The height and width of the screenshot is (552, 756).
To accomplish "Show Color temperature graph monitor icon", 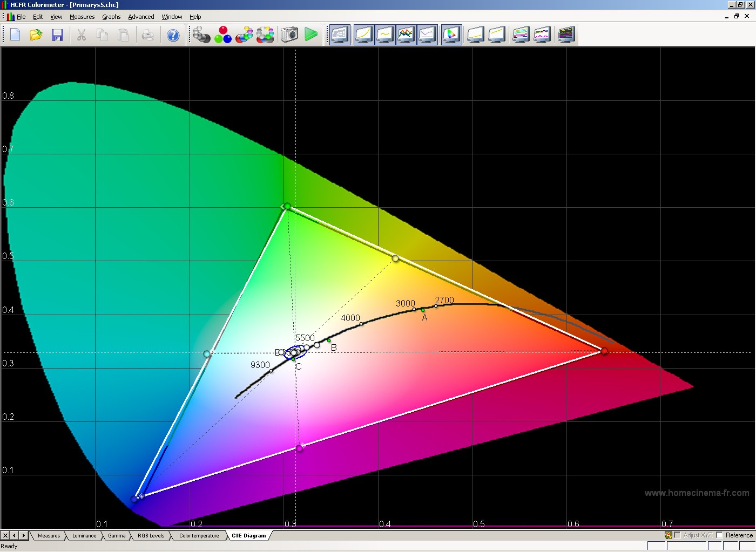I will point(427,35).
